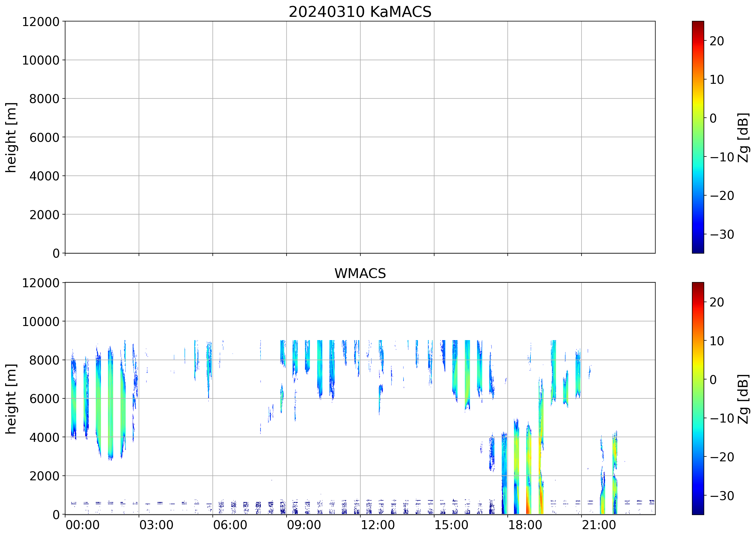Click the 00:00 time tick label

pos(82,525)
